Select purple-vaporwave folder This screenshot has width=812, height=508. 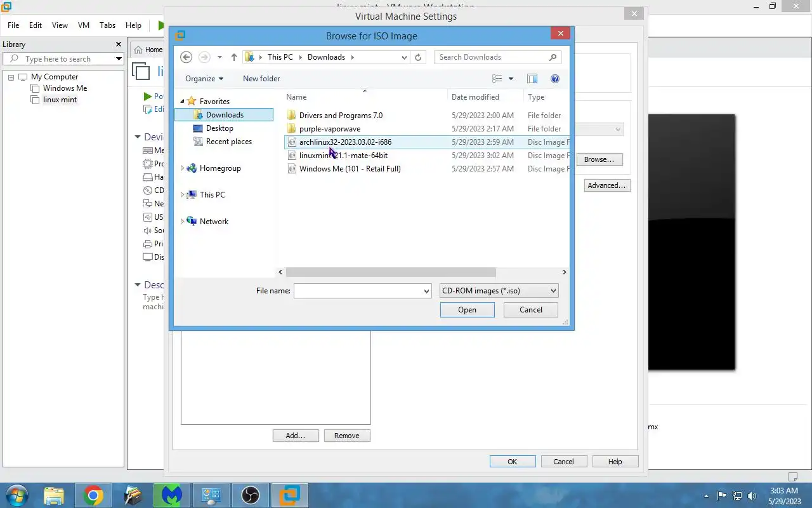(426, 129)
